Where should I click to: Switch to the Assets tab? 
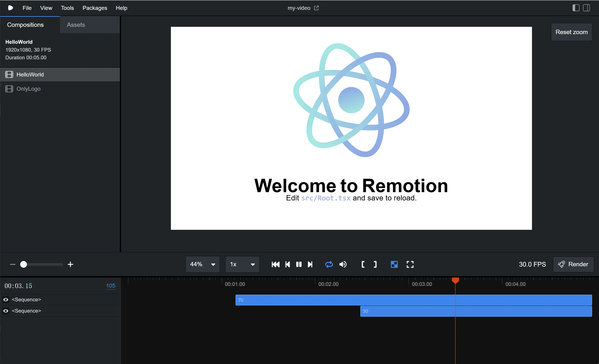pyautogui.click(x=76, y=25)
